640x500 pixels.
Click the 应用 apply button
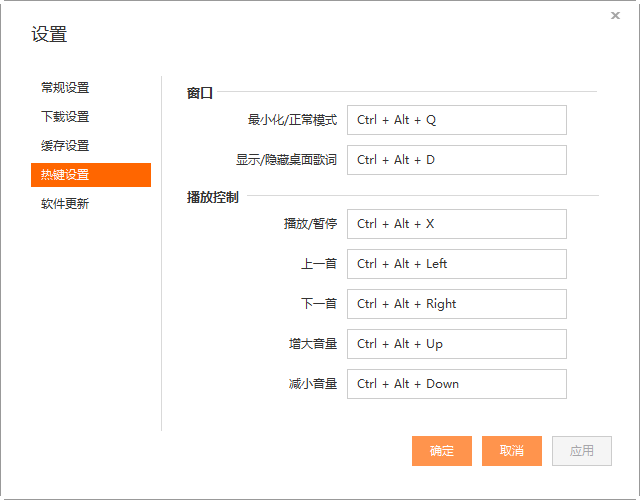(x=581, y=451)
